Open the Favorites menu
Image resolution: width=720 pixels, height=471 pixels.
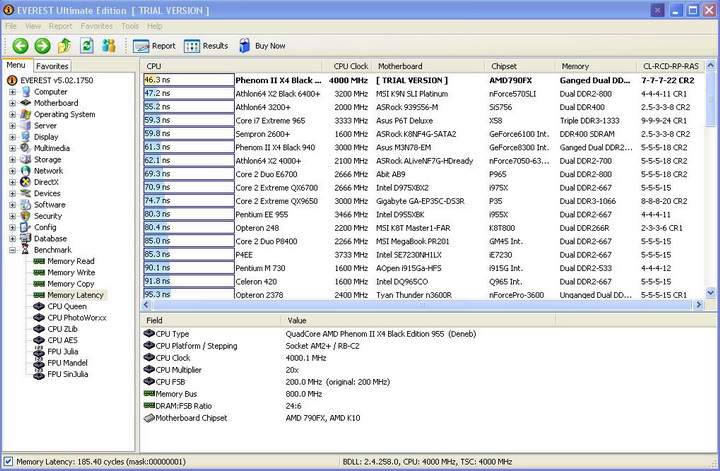click(96, 26)
